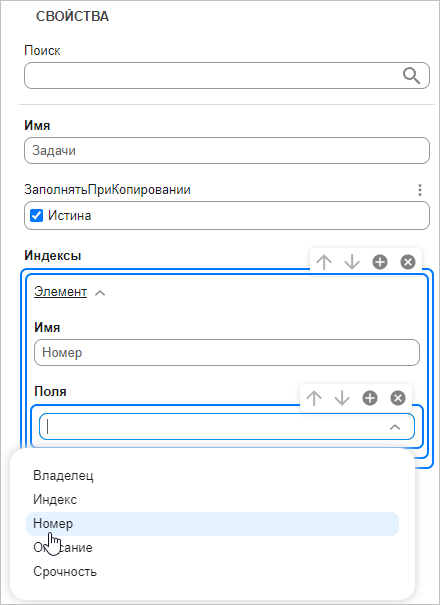Move Индексы element up with arrow
Viewport: 440px width, 605px height.
[x=324, y=262]
